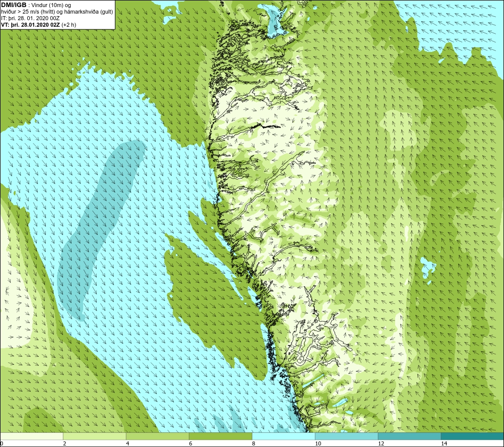
Task: Click the 'hviður > 25 m/s (hvítt)' text line
Action: tap(57, 12)
